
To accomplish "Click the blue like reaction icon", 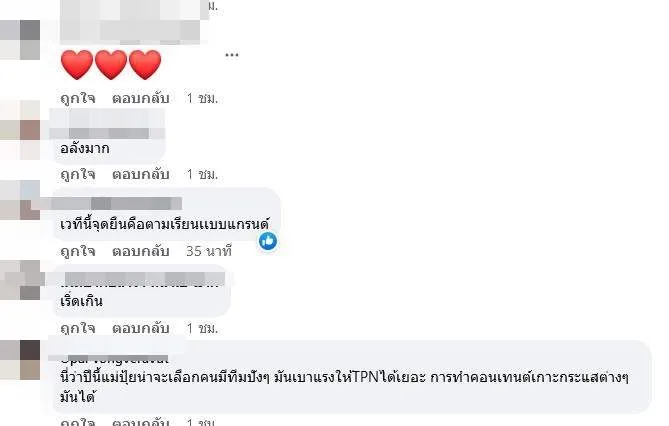I will pos(268,241).
